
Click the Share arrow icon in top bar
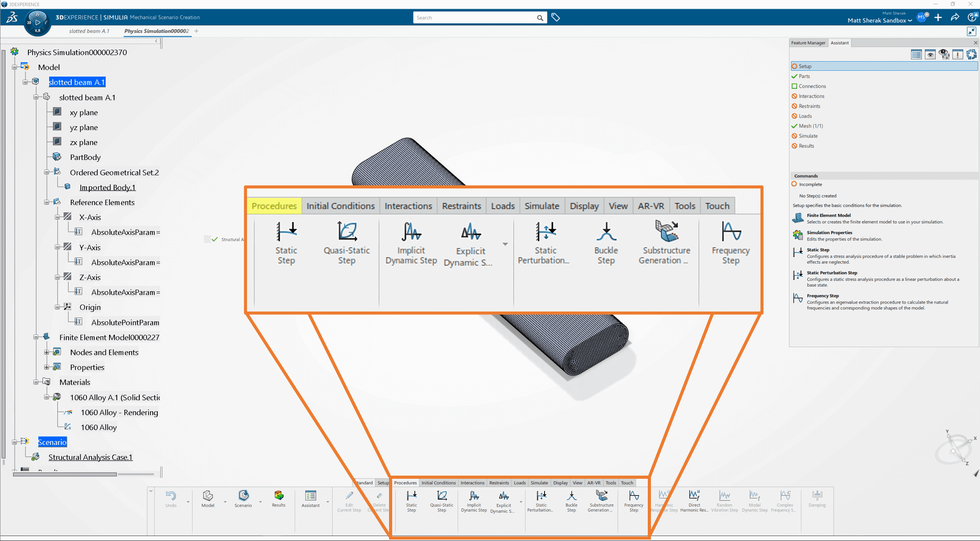click(x=955, y=17)
